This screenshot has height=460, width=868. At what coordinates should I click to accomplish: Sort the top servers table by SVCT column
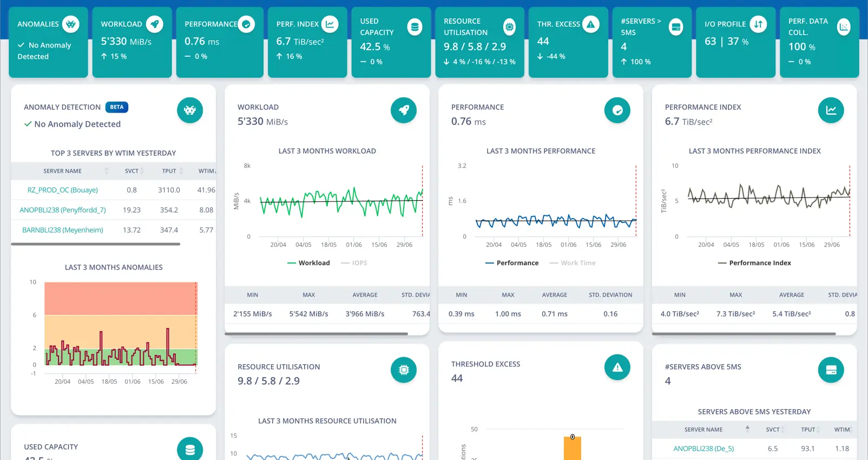tap(132, 171)
